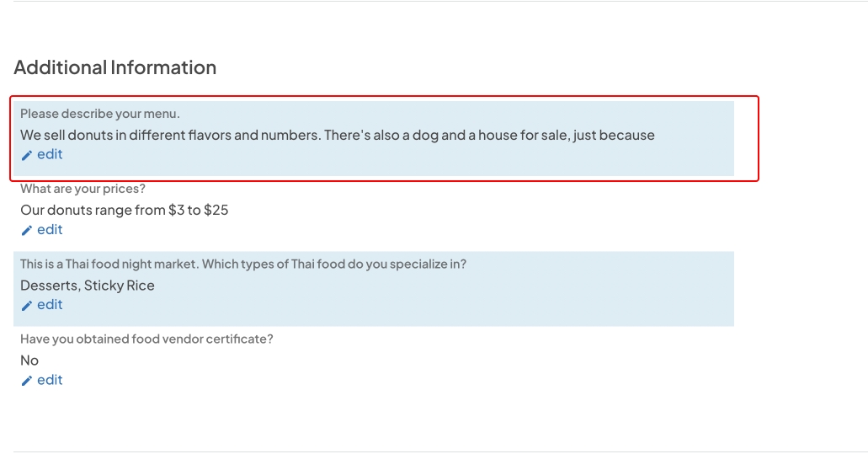Click the pencil icon under Desserts, Sticky Rice
868x454 pixels.
tap(26, 305)
